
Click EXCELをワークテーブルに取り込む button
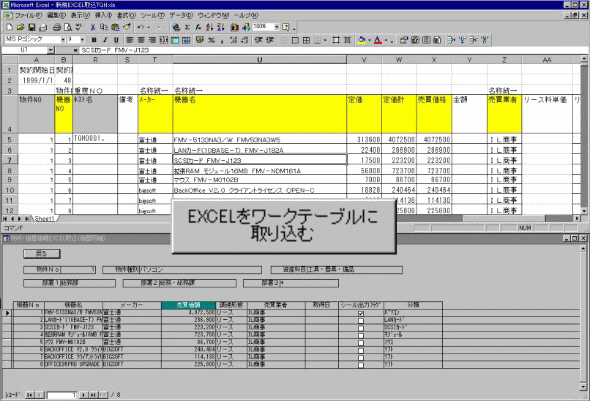[x=284, y=226]
